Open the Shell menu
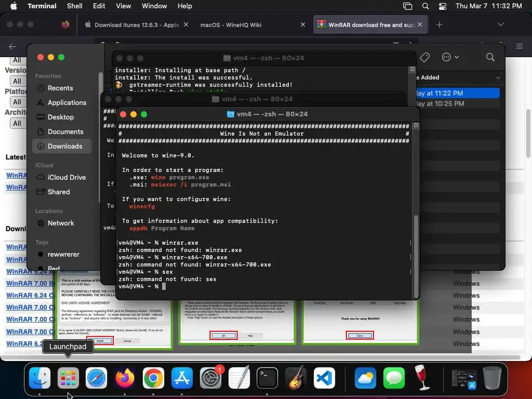Viewport: 532px width, 399px height. pyautogui.click(x=75, y=6)
